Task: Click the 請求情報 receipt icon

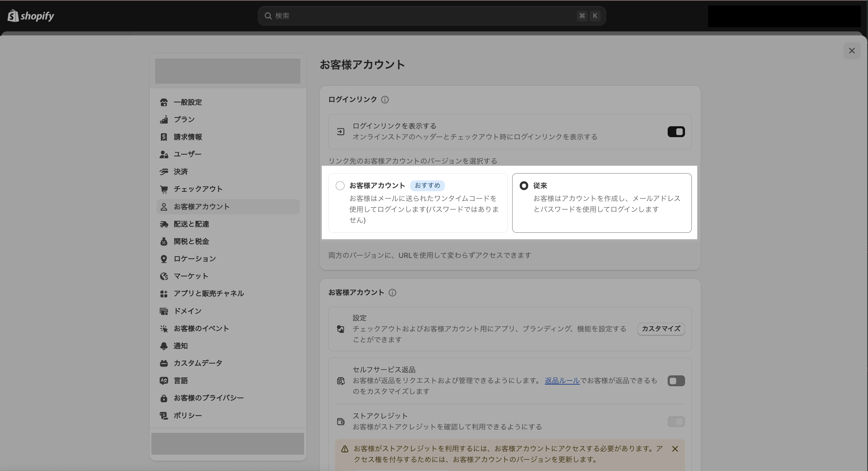Action: tap(164, 137)
